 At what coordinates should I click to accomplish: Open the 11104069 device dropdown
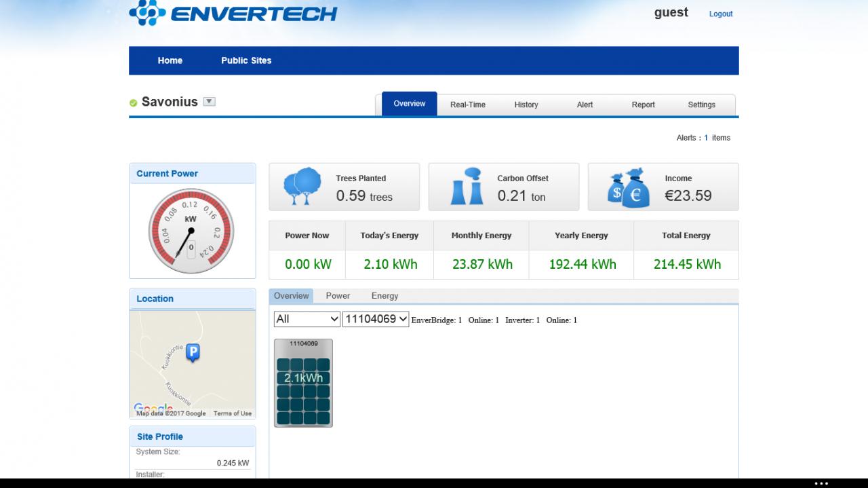[376, 319]
